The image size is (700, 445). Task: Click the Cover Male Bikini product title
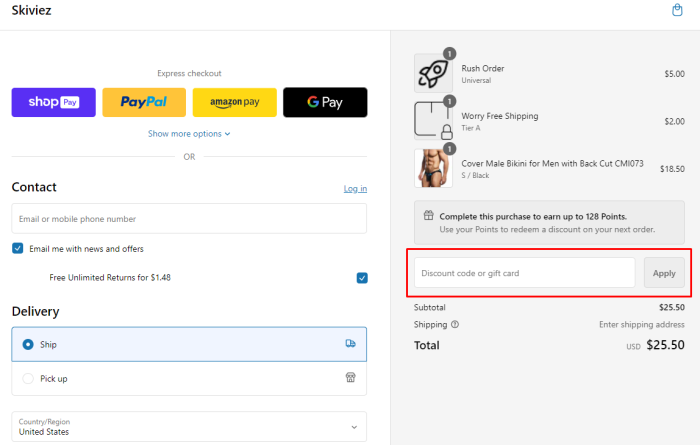tap(552, 163)
